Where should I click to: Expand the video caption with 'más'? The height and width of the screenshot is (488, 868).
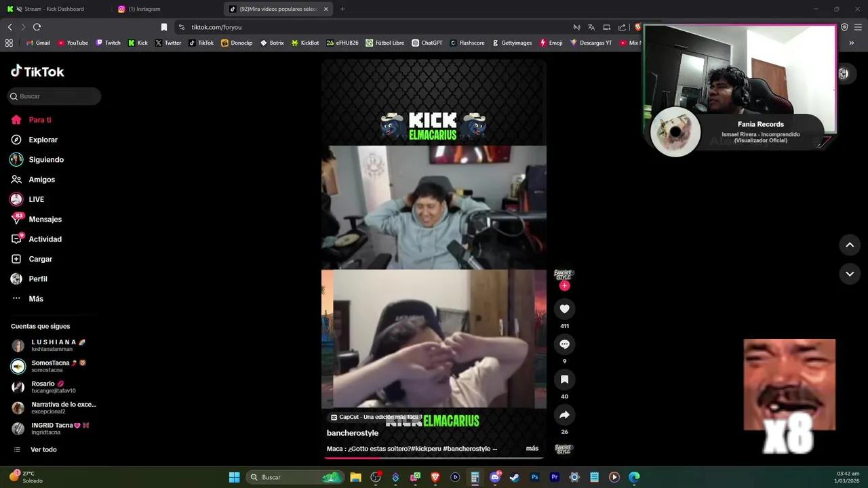(x=532, y=449)
